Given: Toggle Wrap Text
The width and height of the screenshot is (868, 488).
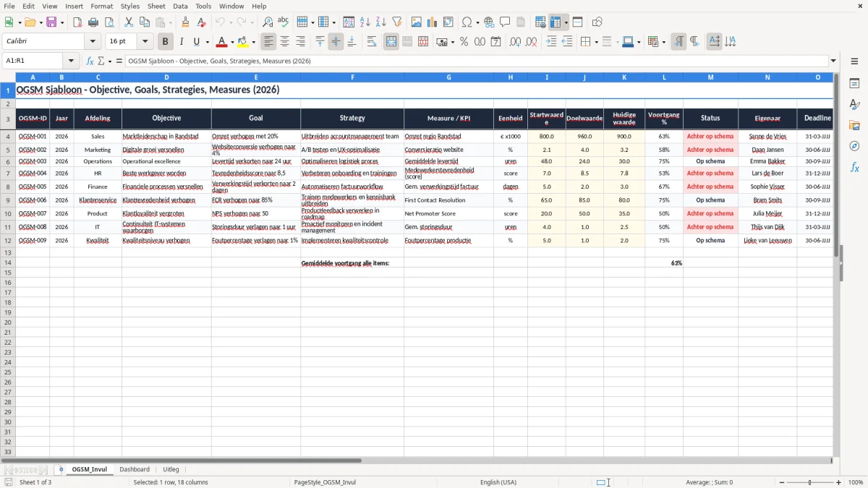Looking at the screenshot, I should coord(372,42).
